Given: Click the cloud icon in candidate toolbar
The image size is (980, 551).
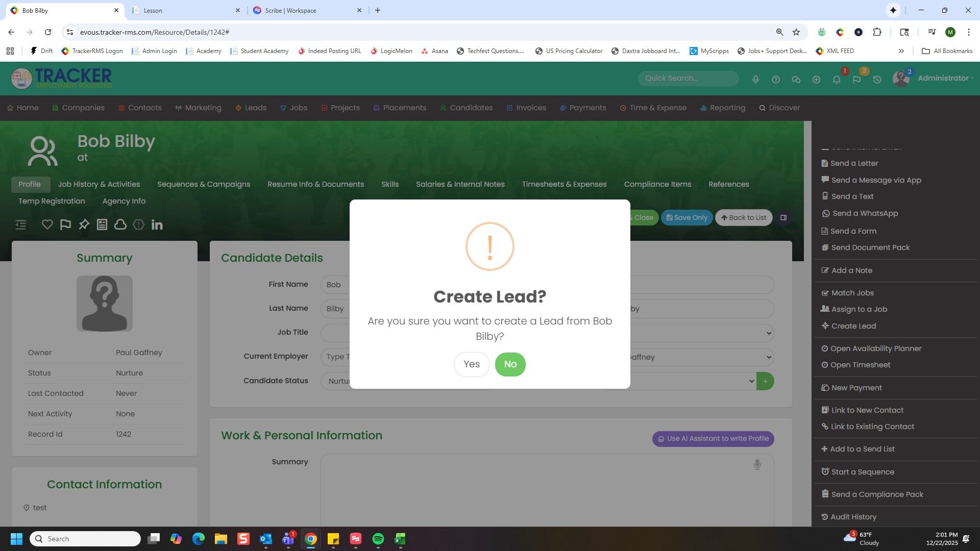Looking at the screenshot, I should (120, 224).
